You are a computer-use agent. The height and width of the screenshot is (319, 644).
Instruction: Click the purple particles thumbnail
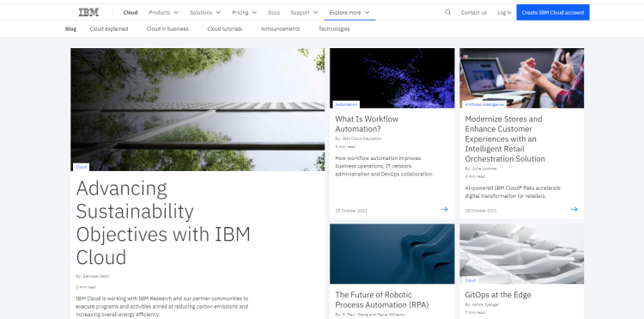392,78
